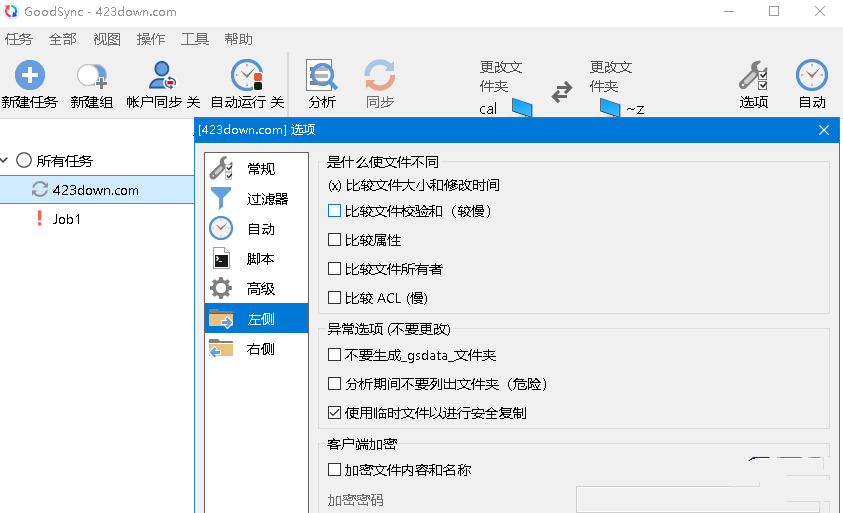Click the 新建任务 (New Job) icon
843x513 pixels.
(x=30, y=76)
